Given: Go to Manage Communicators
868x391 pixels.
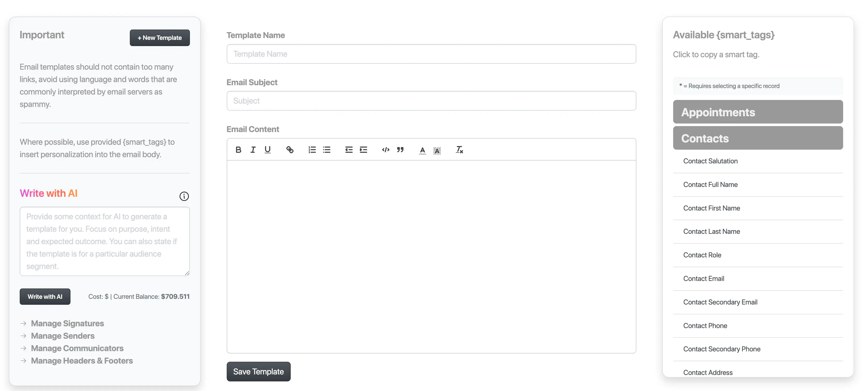Looking at the screenshot, I should pos(77,349).
